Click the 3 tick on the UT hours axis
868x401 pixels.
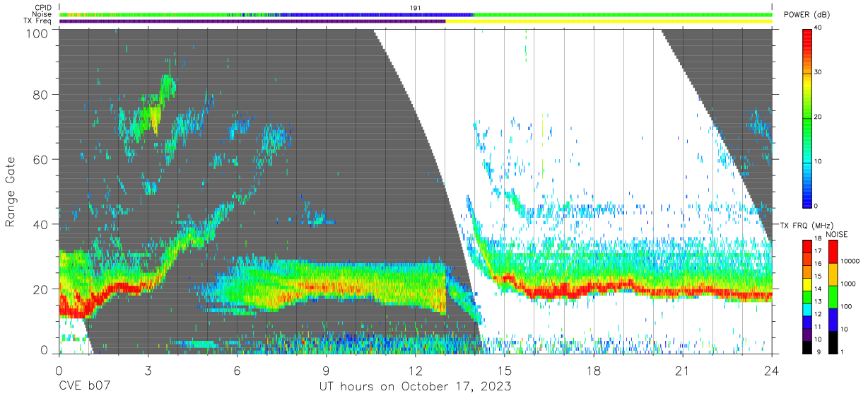148,371
